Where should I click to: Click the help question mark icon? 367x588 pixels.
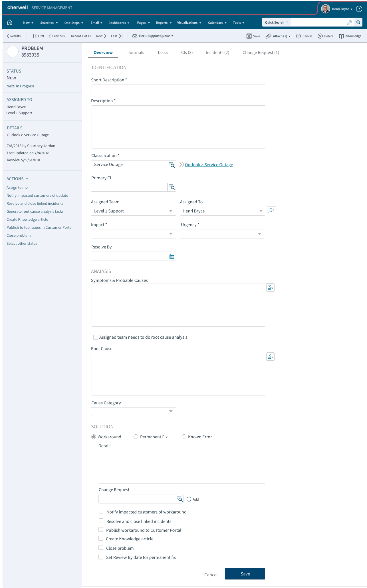359,9
